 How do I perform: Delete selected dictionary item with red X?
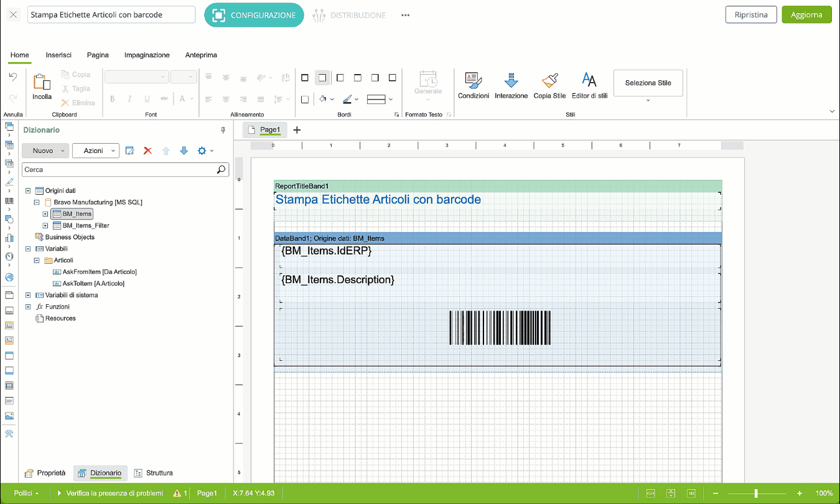[x=147, y=151]
